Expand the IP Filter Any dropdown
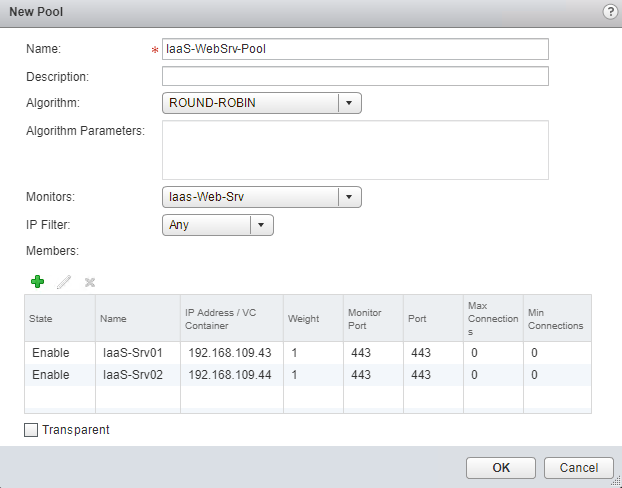Screen dimensions: 622x488 tap(261, 225)
